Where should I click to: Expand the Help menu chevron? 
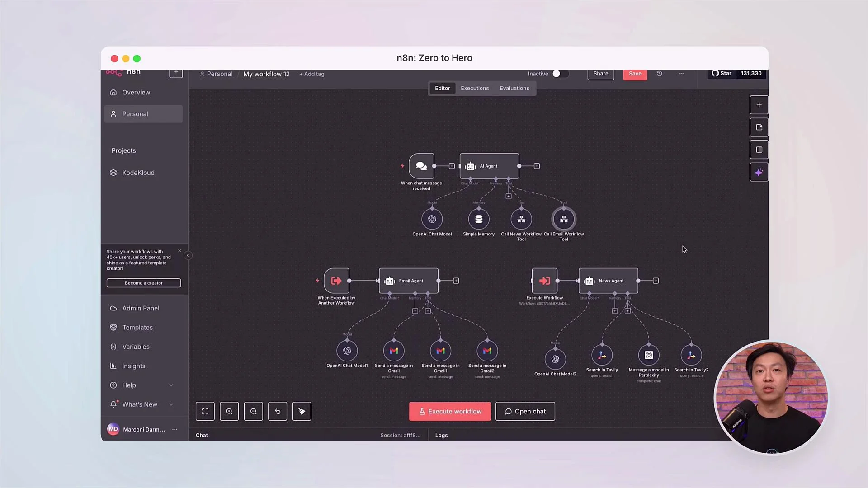(x=171, y=385)
